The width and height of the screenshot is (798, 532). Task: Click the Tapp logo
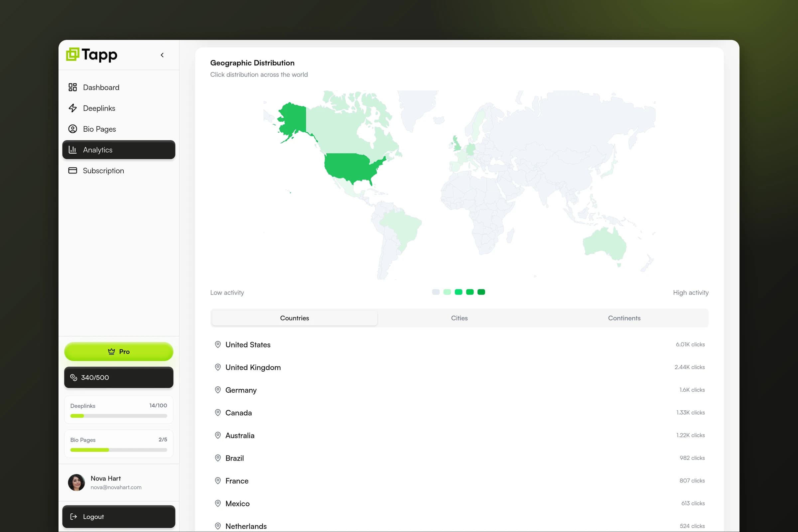pos(92,55)
